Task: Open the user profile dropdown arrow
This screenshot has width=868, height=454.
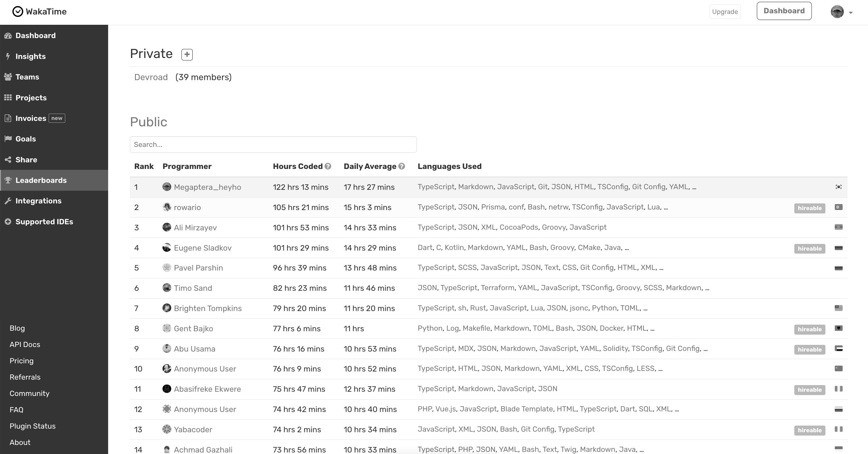Action: 850,12
